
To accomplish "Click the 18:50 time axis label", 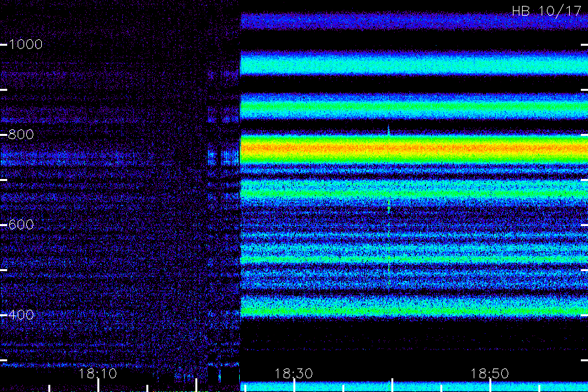I will (x=489, y=374).
